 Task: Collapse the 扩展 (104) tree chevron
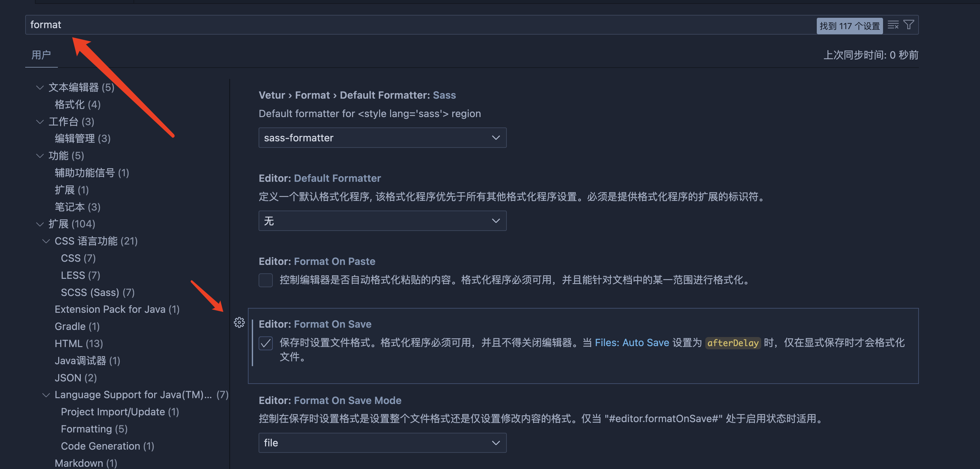pyautogui.click(x=39, y=224)
